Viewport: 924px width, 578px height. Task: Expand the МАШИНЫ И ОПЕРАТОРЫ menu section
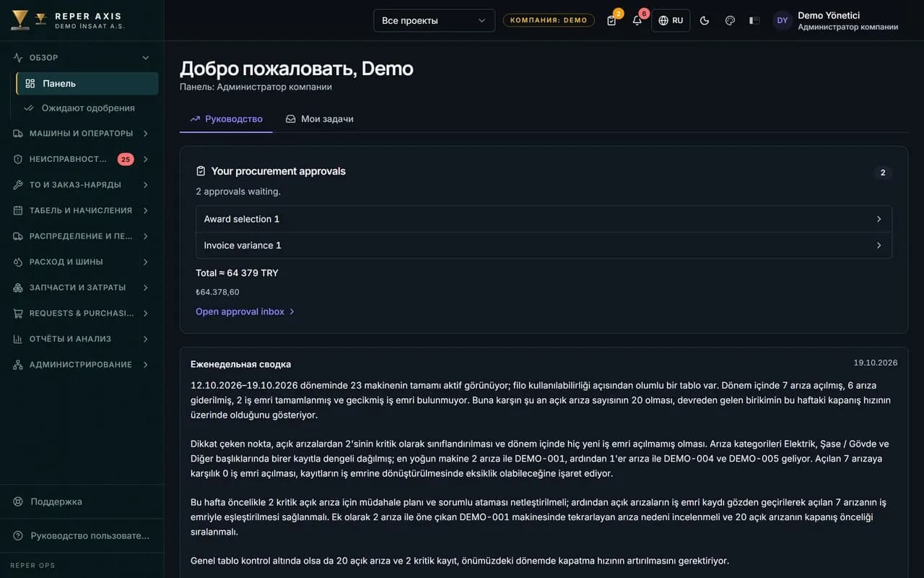[x=82, y=134]
